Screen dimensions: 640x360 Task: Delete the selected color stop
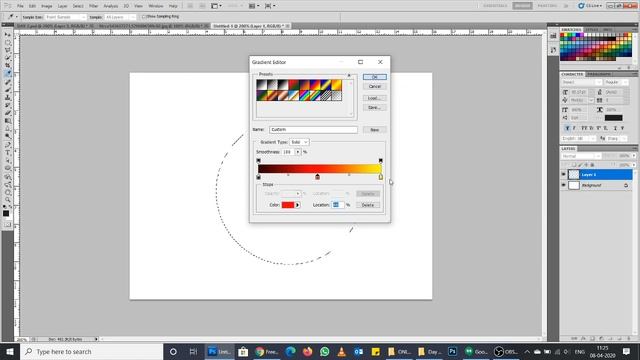(368, 205)
